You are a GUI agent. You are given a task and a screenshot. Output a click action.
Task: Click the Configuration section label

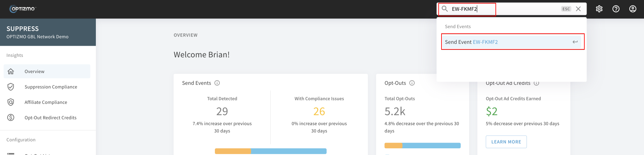click(21, 140)
